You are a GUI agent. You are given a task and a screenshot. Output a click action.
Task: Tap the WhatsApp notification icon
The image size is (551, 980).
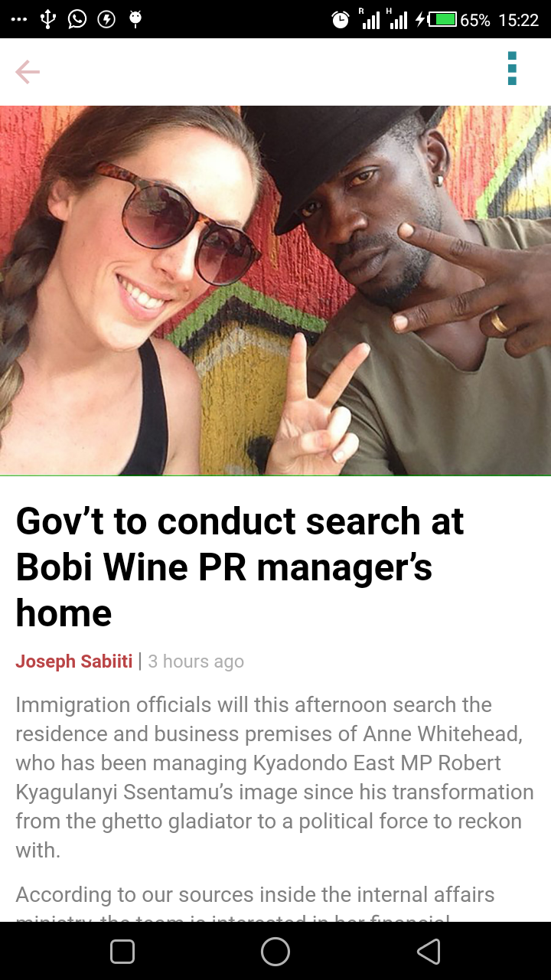click(x=77, y=19)
